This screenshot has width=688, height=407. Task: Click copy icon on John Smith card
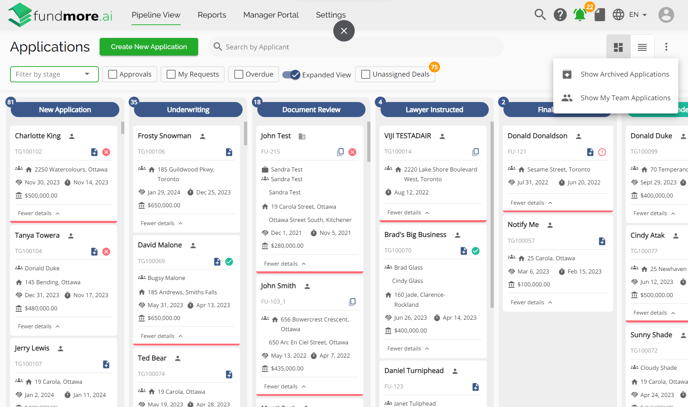pos(352,302)
